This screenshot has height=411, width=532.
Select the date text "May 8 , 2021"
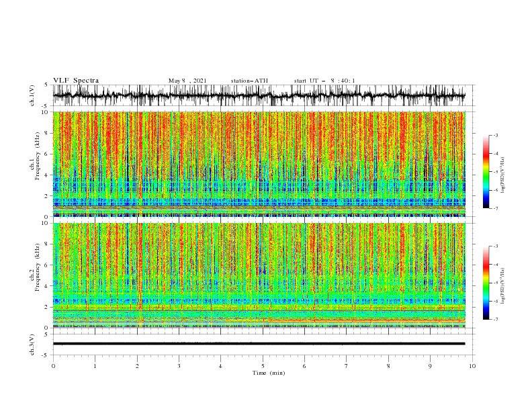(x=187, y=81)
